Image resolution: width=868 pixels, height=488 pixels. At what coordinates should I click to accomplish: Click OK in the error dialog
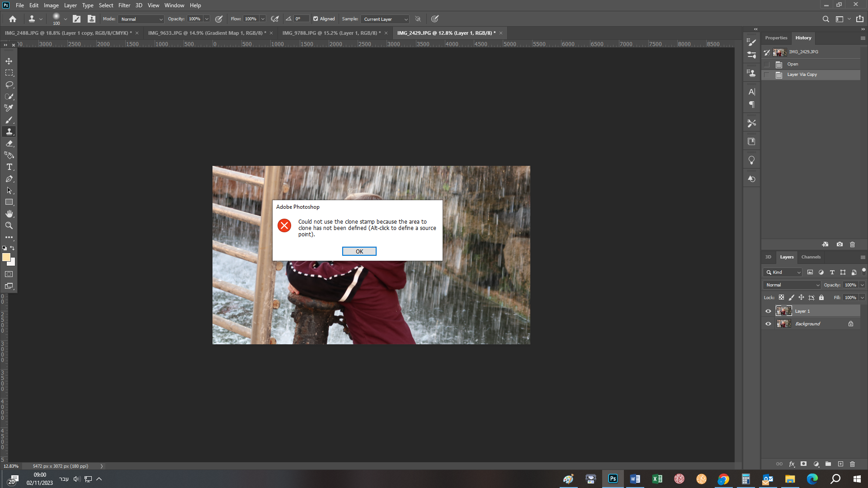pos(359,251)
